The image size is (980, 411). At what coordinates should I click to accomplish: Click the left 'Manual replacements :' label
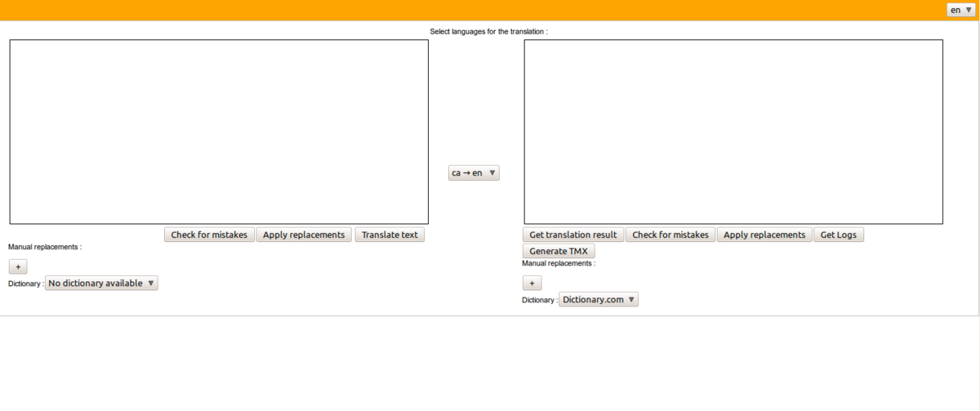[45, 247]
